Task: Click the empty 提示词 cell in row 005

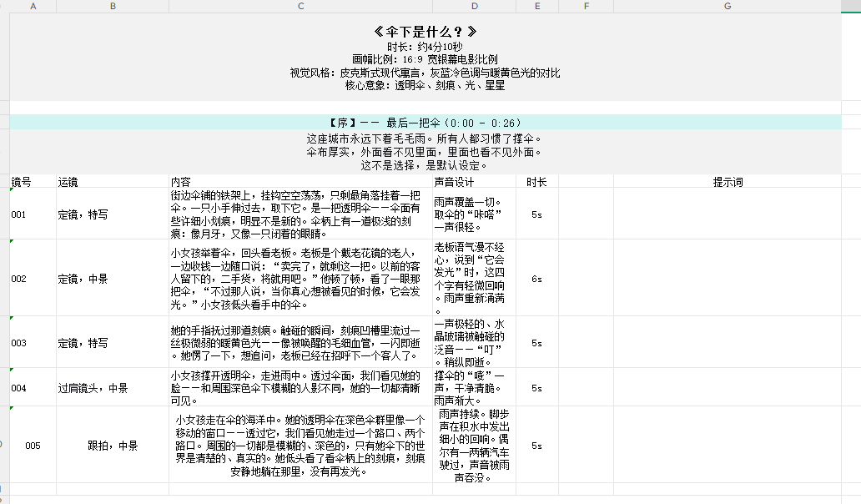Action: [727, 446]
